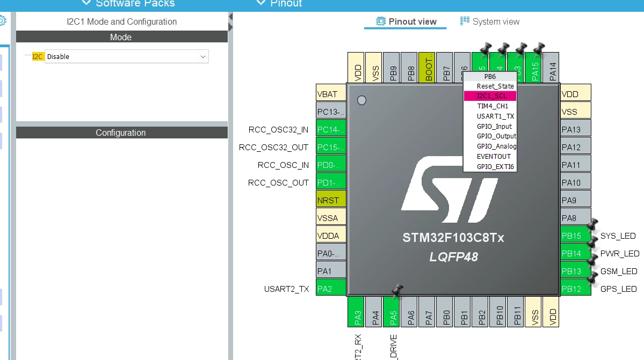Click the PA1 pin

click(331, 271)
